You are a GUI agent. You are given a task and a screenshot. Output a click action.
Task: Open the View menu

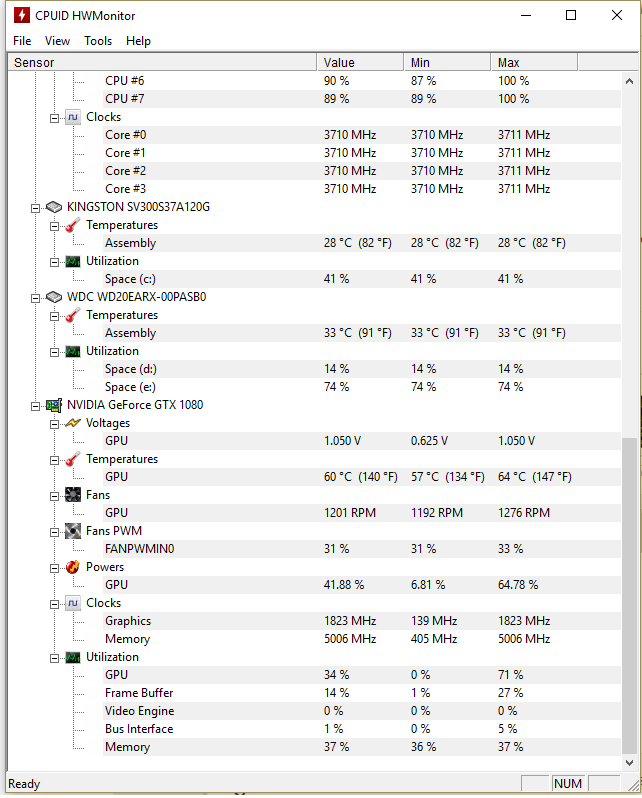[57, 41]
